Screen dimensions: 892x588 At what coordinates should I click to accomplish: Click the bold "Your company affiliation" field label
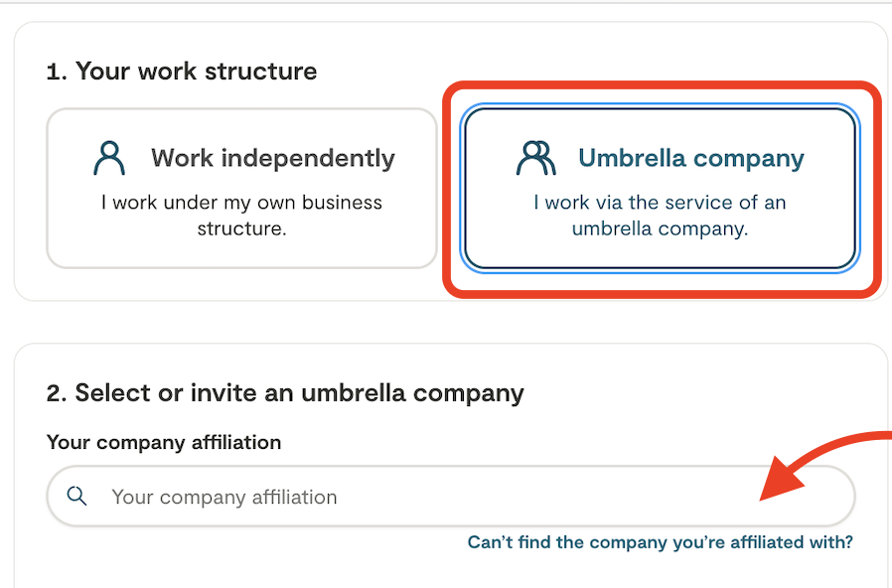[x=164, y=442]
